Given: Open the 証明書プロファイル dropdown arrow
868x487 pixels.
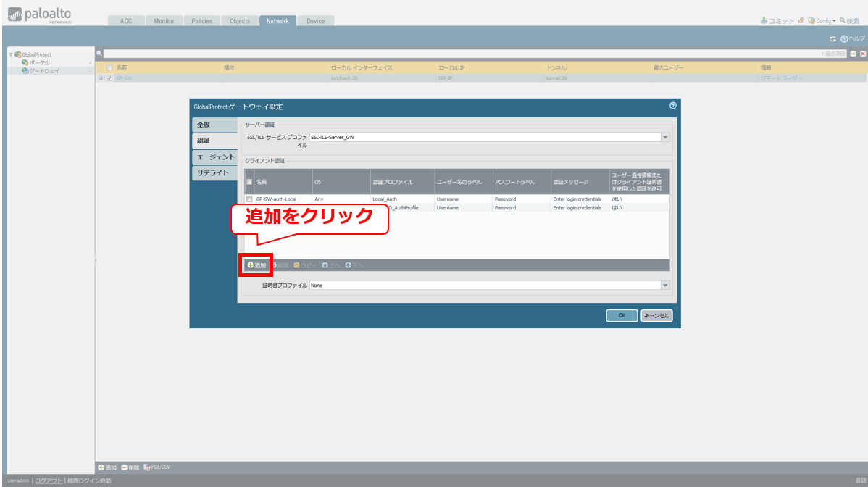Looking at the screenshot, I should 665,286.
